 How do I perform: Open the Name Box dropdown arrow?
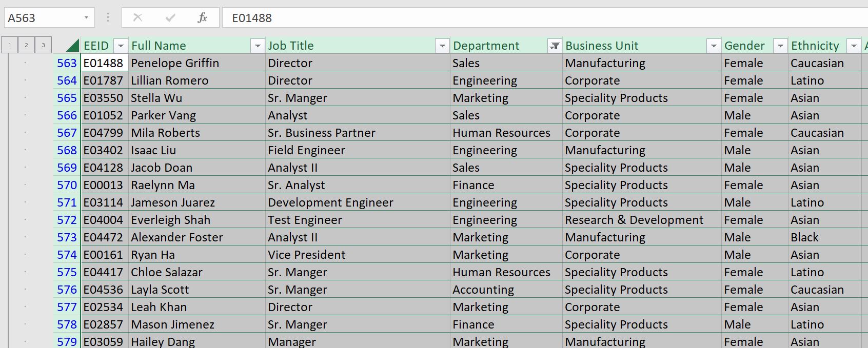(x=86, y=17)
